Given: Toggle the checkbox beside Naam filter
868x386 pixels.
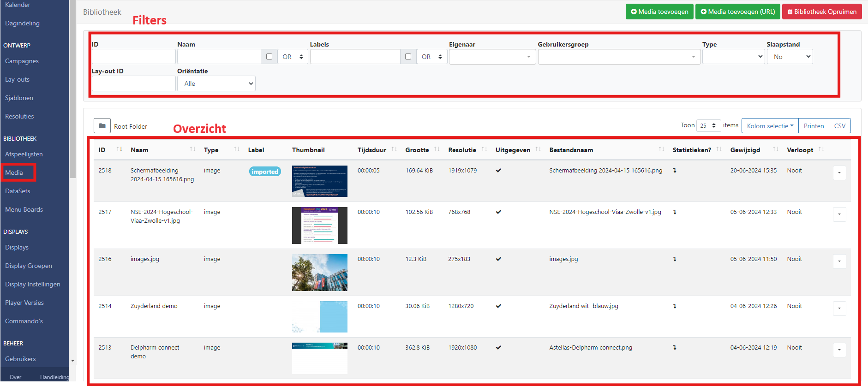Looking at the screenshot, I should (269, 57).
